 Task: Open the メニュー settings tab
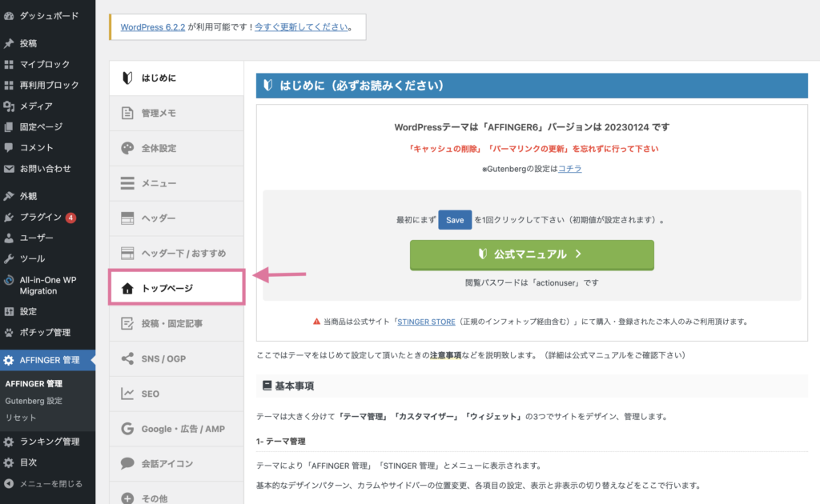[177, 183]
